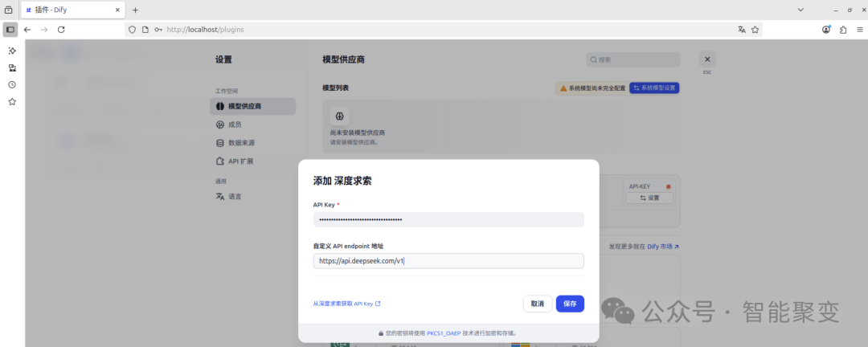The width and height of the screenshot is (868, 347).
Task: Open 成员 settings section
Action: tap(253, 125)
